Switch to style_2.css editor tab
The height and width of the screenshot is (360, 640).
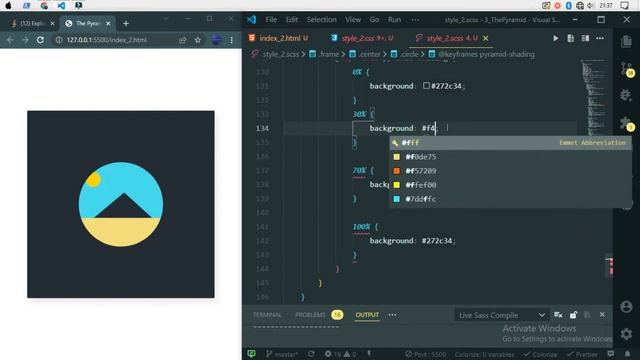point(362,38)
